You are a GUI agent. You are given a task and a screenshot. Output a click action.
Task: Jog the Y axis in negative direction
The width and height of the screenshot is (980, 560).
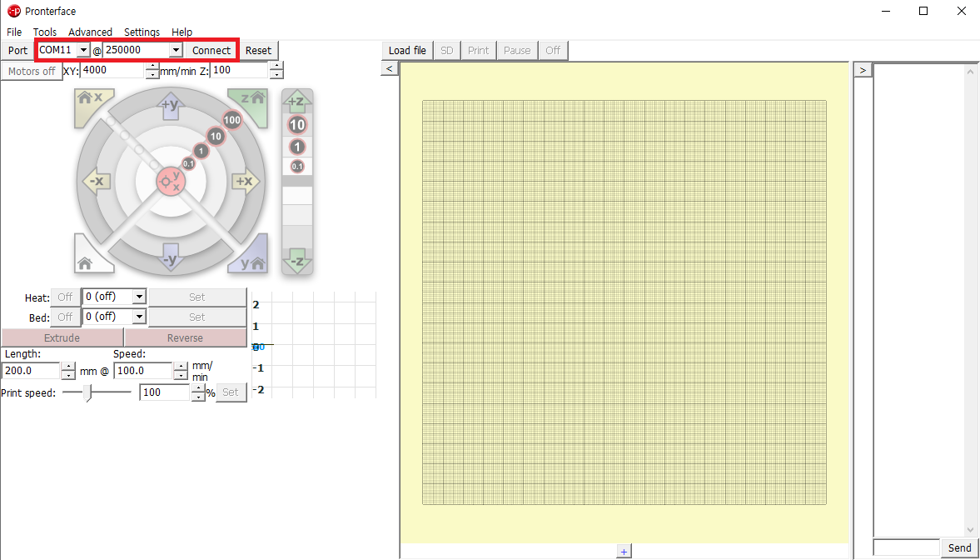(x=171, y=256)
